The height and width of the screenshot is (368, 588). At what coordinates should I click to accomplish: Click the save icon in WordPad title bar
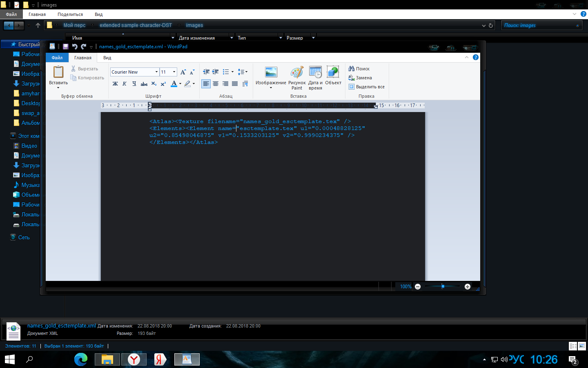coord(65,47)
